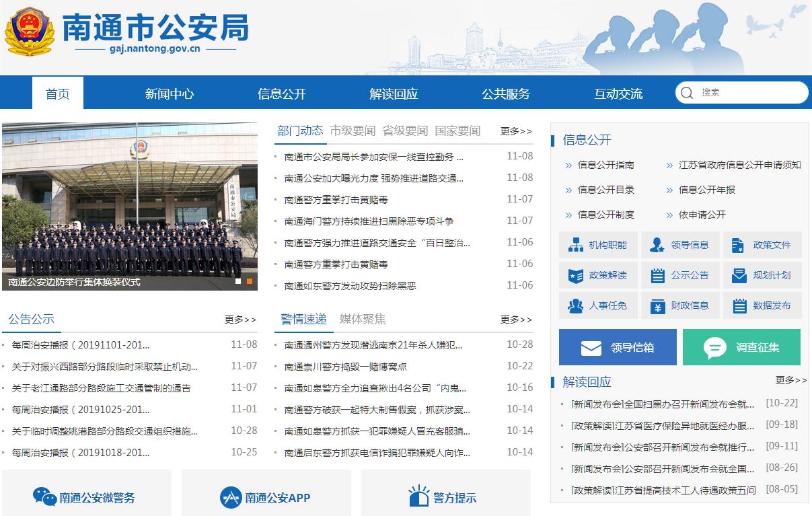Click the 领导信箱 blue button
Image resolution: width=812 pixels, height=516 pixels.
pyautogui.click(x=618, y=347)
